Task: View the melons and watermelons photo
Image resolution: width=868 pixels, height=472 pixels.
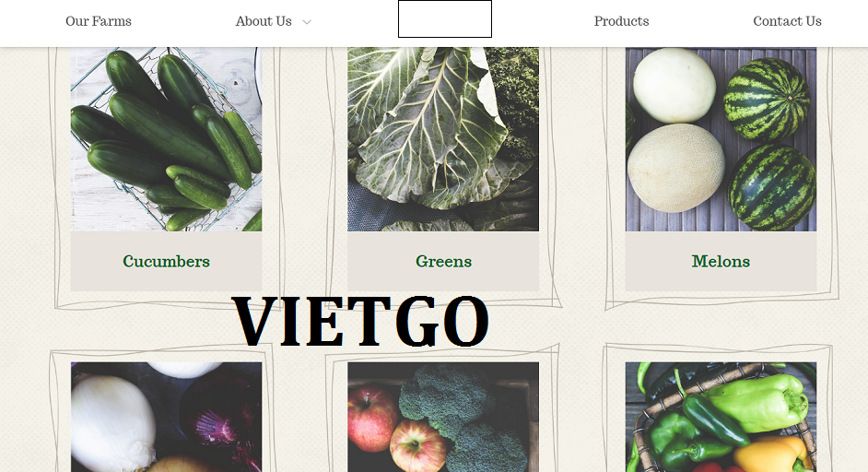Action: pos(721,139)
